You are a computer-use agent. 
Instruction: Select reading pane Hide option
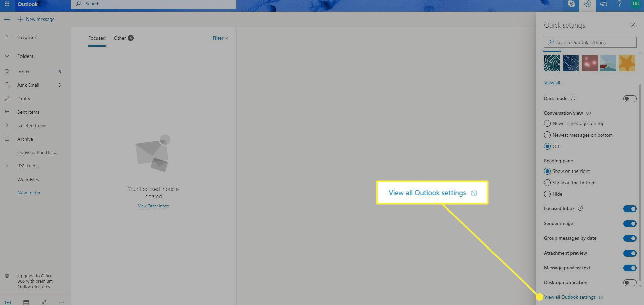pos(547,194)
